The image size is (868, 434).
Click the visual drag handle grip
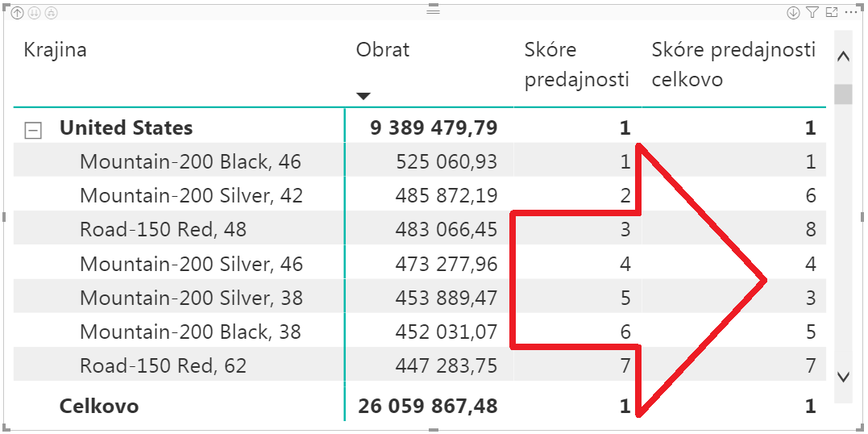[434, 11]
